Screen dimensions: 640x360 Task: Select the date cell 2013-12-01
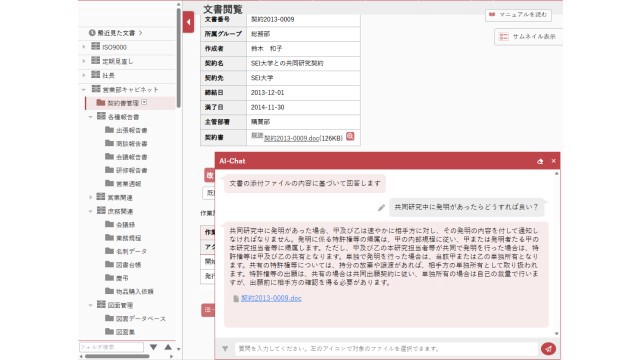pos(303,93)
